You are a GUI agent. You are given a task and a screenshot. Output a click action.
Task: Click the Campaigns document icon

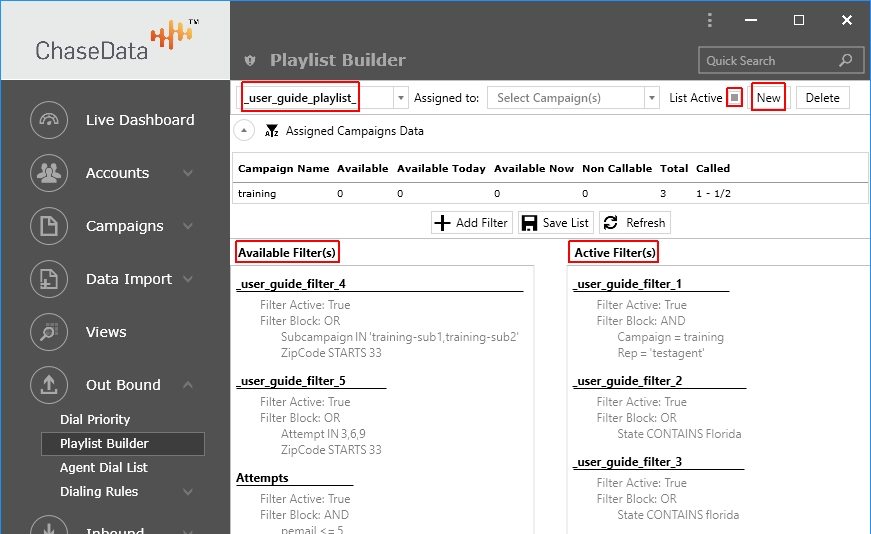[x=49, y=226]
